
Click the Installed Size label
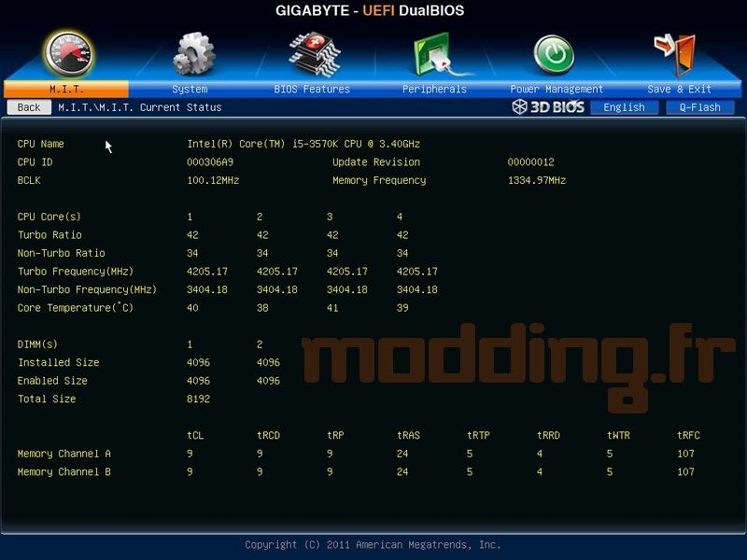coord(58,362)
